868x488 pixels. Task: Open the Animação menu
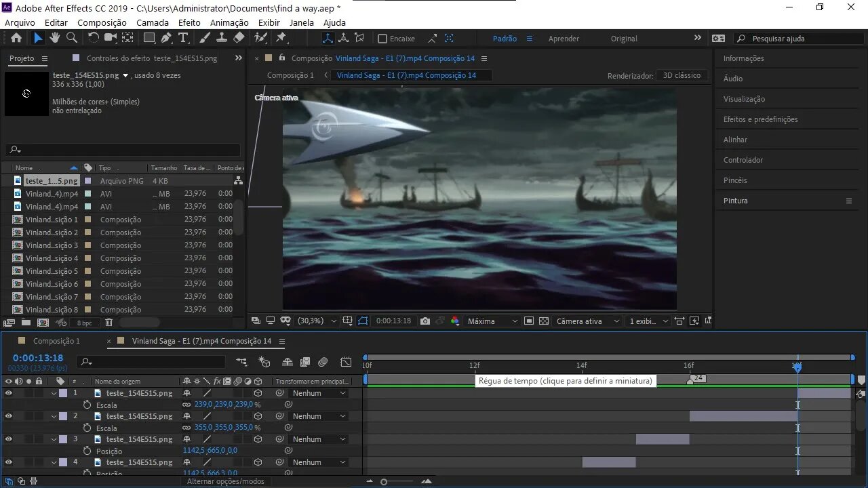coord(229,22)
